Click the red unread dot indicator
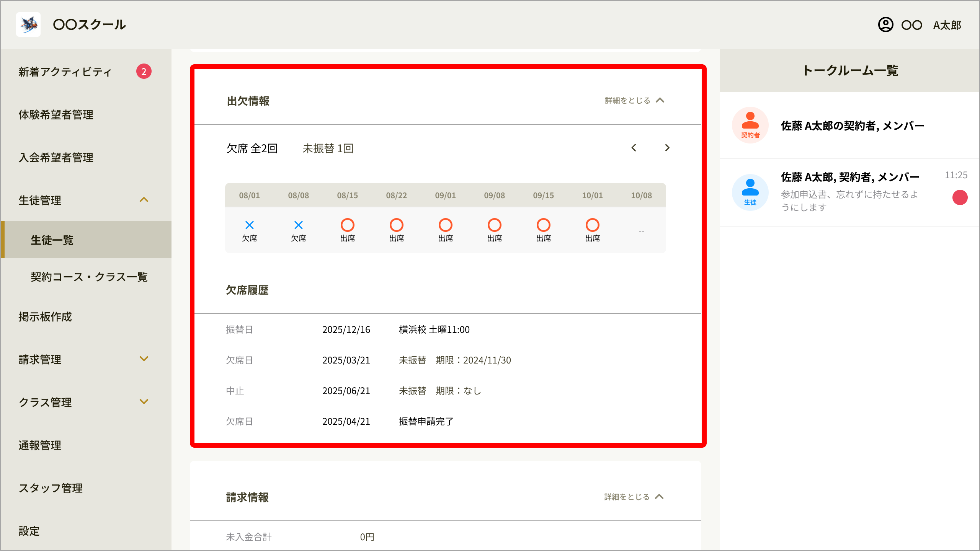 coord(960,197)
